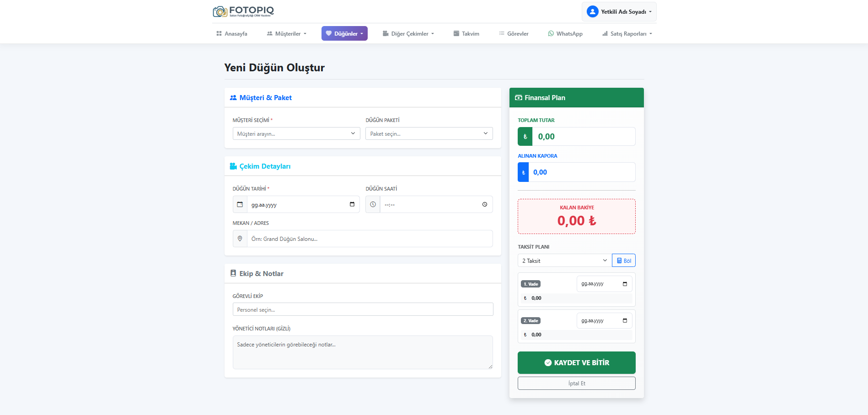This screenshot has height=415, width=868.
Task: Expand the Müşteri Seçimi dropdown
Action: [296, 133]
